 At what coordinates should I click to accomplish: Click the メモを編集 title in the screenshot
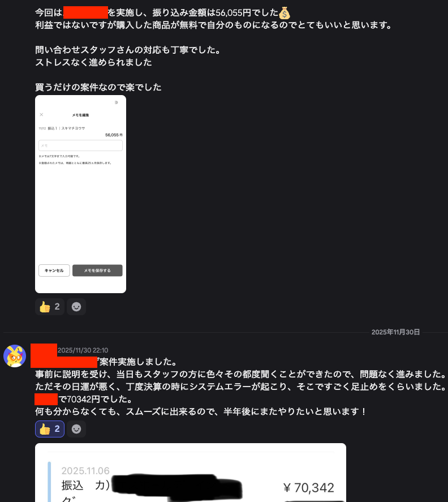pos(81,115)
